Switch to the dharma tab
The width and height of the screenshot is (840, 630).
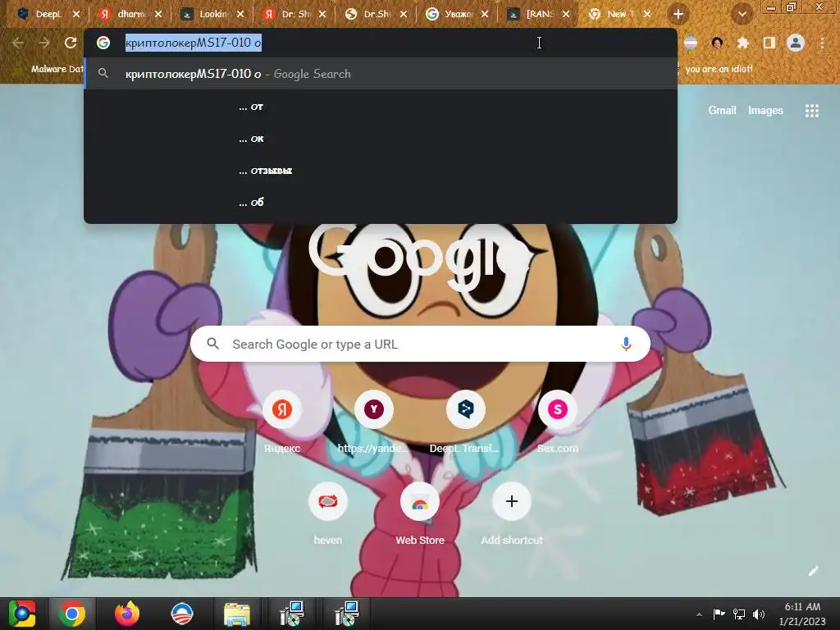[x=130, y=15]
